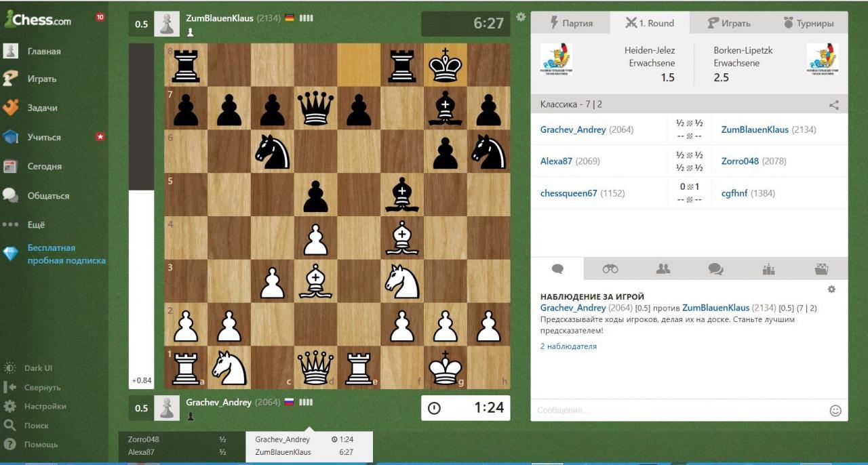This screenshot has width=868, height=465.
Task: Click the Chess.com logo
Action: click(x=38, y=20)
